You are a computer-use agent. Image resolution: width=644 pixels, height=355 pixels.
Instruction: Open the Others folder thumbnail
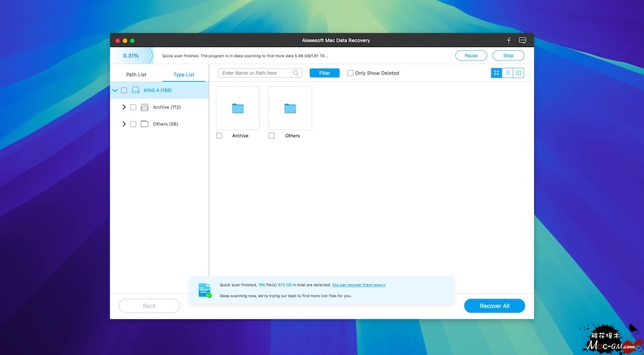(x=290, y=108)
